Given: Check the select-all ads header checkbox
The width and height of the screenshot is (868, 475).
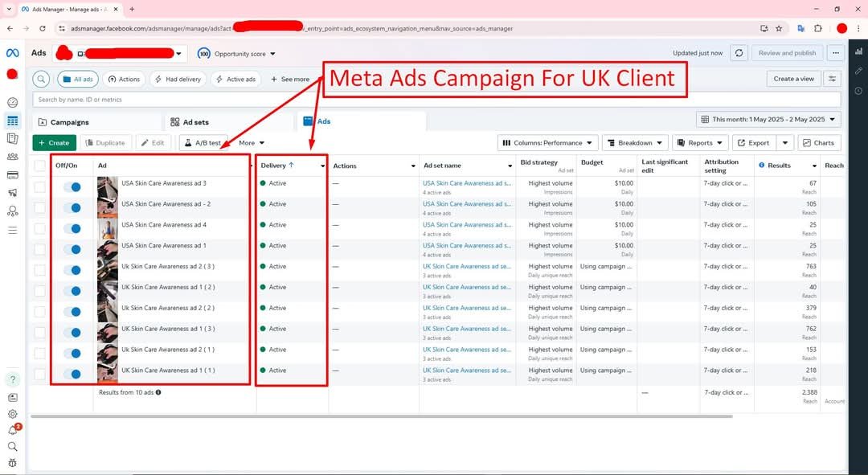Looking at the screenshot, I should point(40,166).
